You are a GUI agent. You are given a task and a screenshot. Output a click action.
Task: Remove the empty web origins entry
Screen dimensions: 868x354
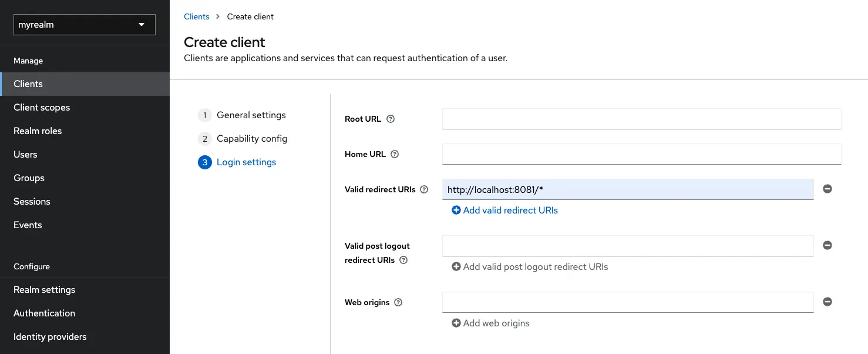pos(827,302)
